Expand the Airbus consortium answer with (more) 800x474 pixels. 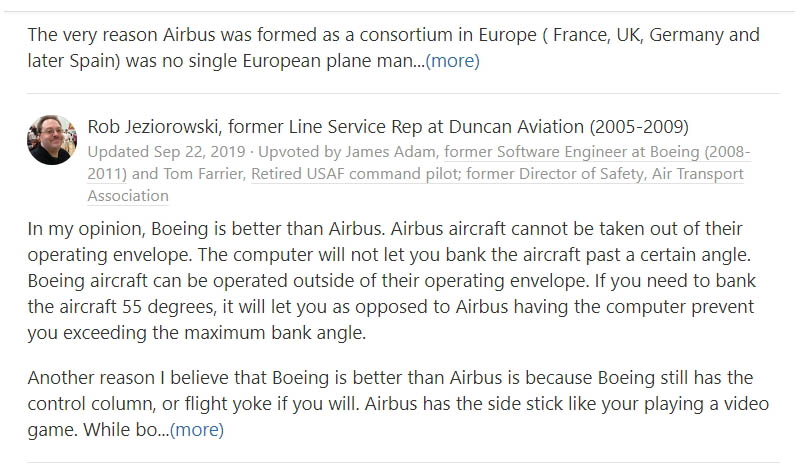click(453, 61)
